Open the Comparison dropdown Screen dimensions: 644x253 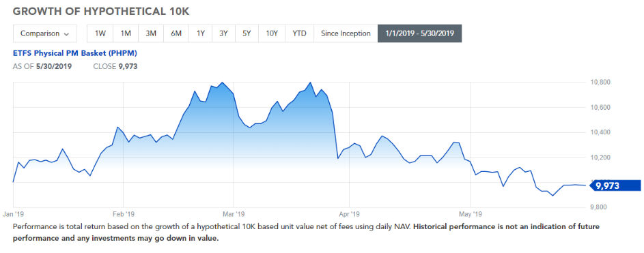coord(45,33)
